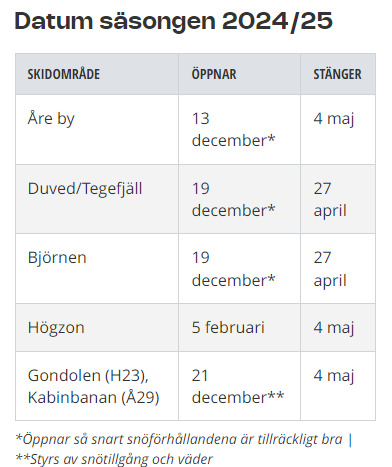This screenshot has height=467, width=392.
Task: Click the 13 december* opening date
Action: pyautogui.click(x=234, y=129)
